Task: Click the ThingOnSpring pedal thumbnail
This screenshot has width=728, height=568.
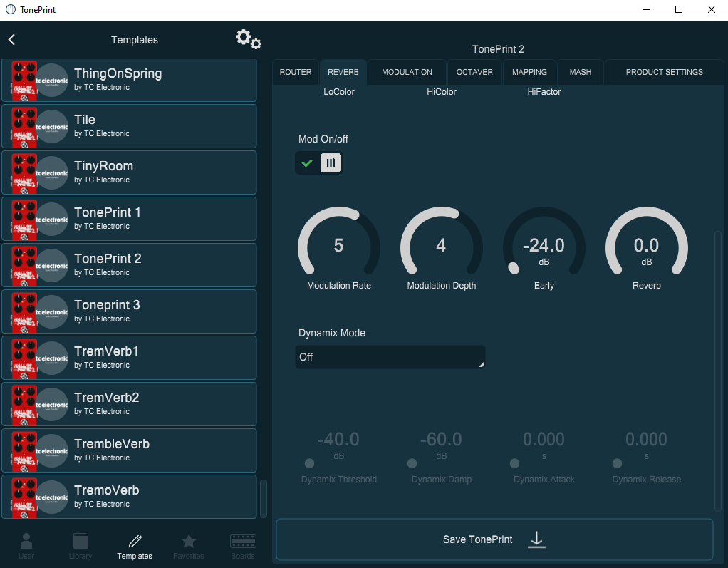Action: (24, 81)
